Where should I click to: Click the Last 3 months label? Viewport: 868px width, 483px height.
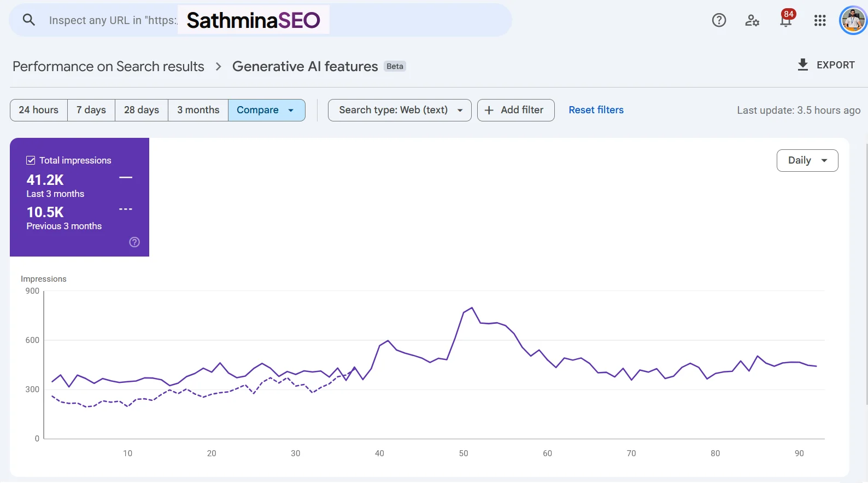[55, 194]
